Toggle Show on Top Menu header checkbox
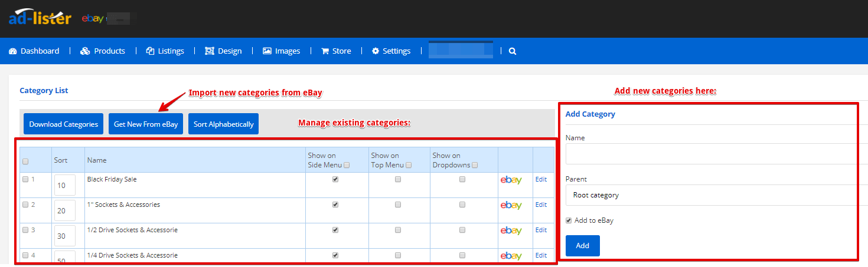The image size is (868, 267). 409,166
